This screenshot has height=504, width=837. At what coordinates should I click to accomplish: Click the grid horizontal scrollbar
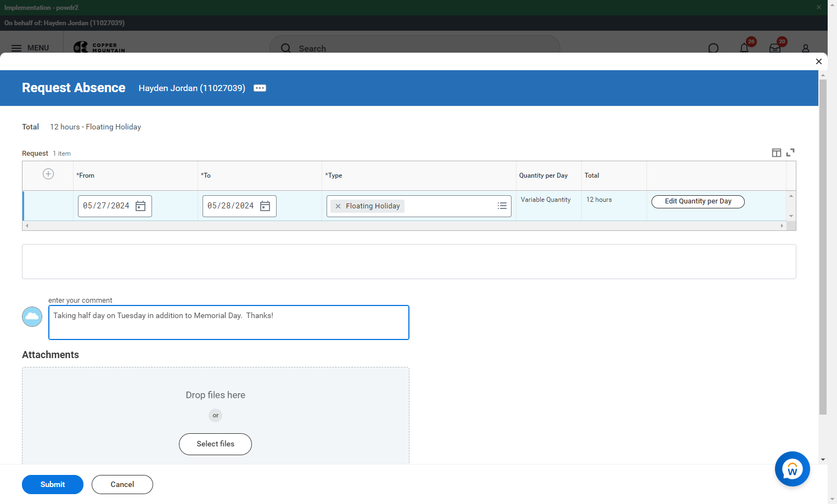tap(405, 226)
